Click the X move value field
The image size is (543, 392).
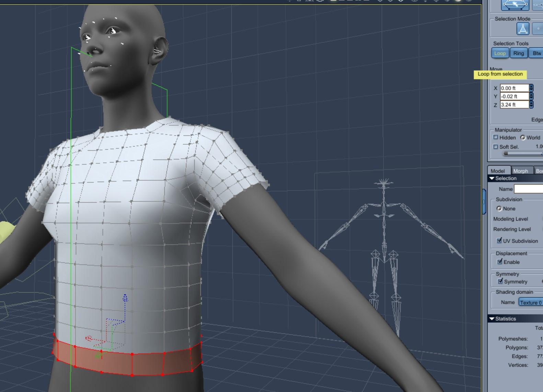pyautogui.click(x=514, y=88)
